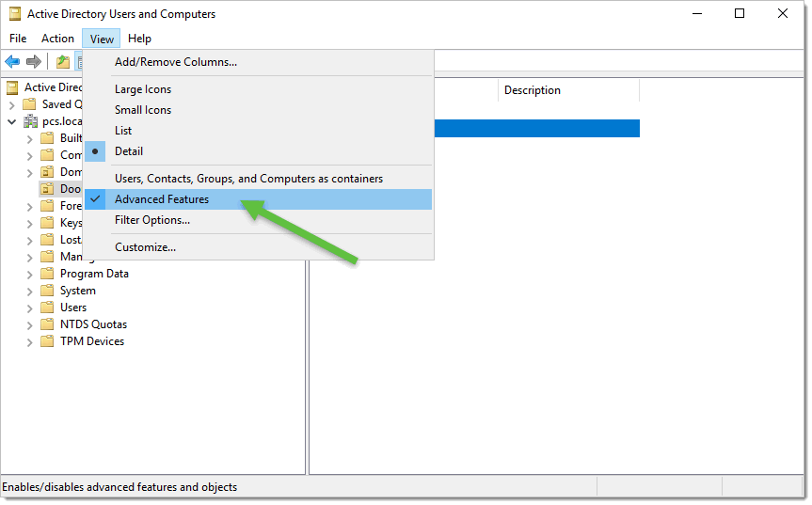The height and width of the screenshot is (505, 812).
Task: Expand the Saved Queries node arrow
Action: tap(12, 105)
